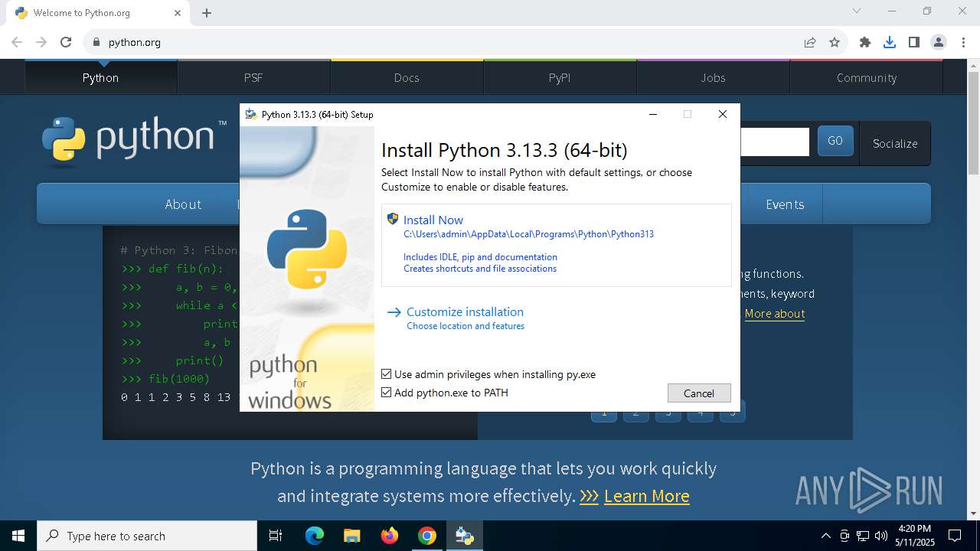Click Install Now option
Screen dimensions: 980x551
click(556, 245)
